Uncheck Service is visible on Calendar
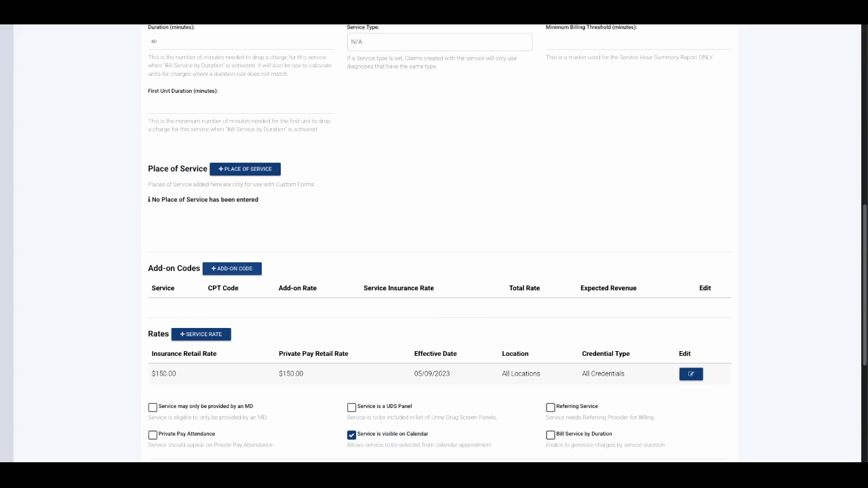Screen dimensions: 868x488 tap(351, 434)
